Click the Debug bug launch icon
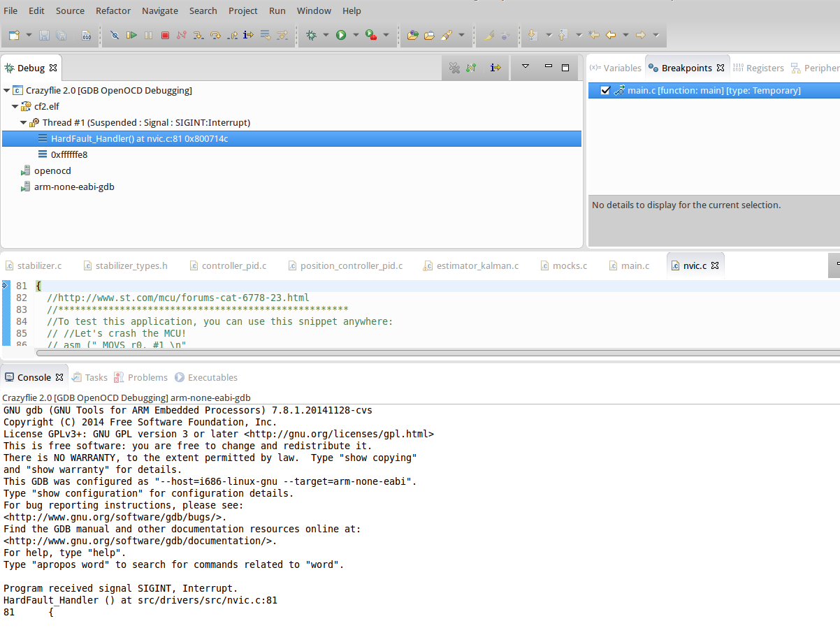 (311, 35)
